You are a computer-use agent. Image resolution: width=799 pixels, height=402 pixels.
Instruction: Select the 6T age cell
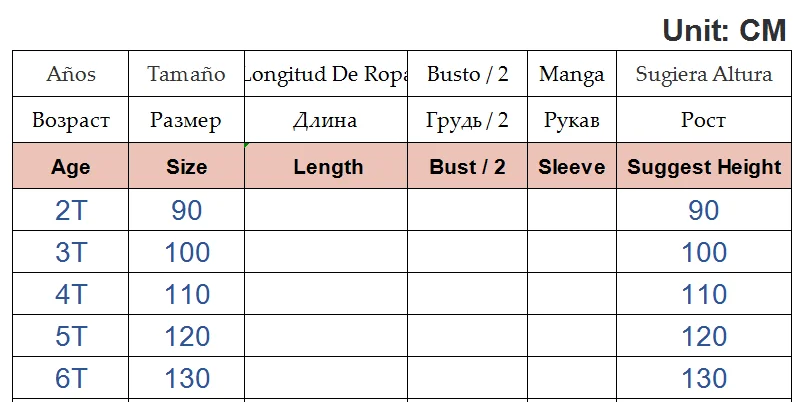71,378
